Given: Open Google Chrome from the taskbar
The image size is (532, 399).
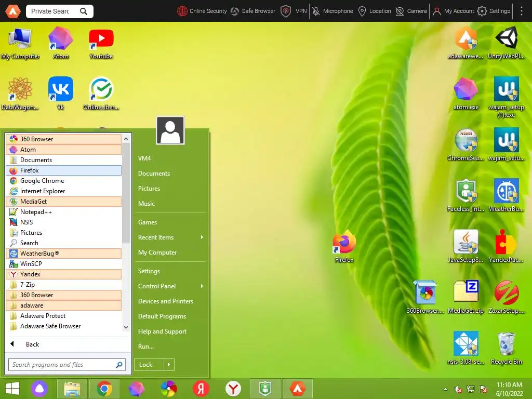Looking at the screenshot, I should pyautogui.click(x=104, y=389).
